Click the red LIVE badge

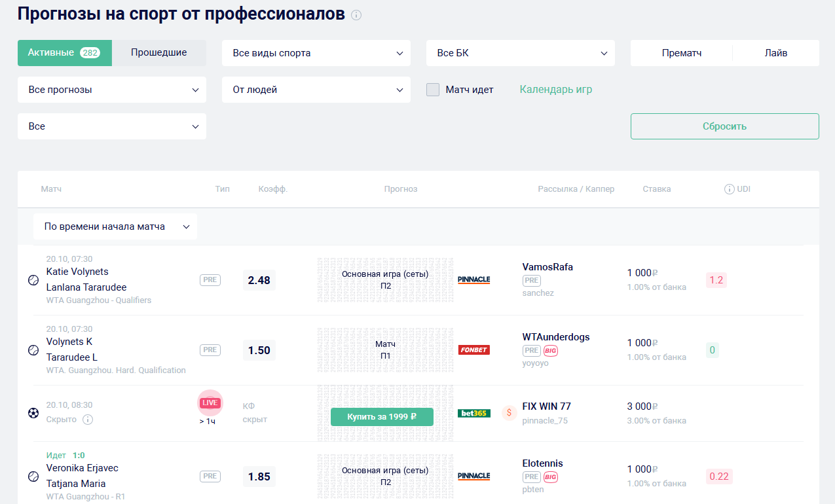point(210,403)
